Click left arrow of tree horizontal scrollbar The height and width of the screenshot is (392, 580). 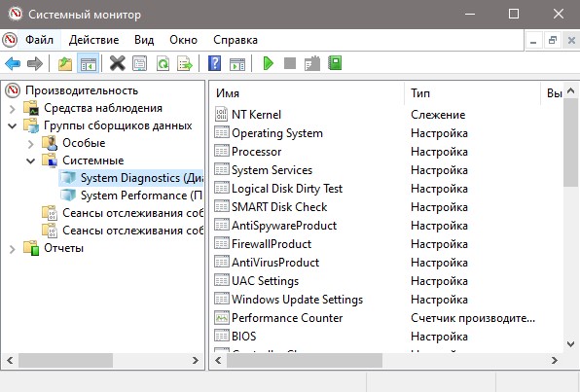(10, 360)
